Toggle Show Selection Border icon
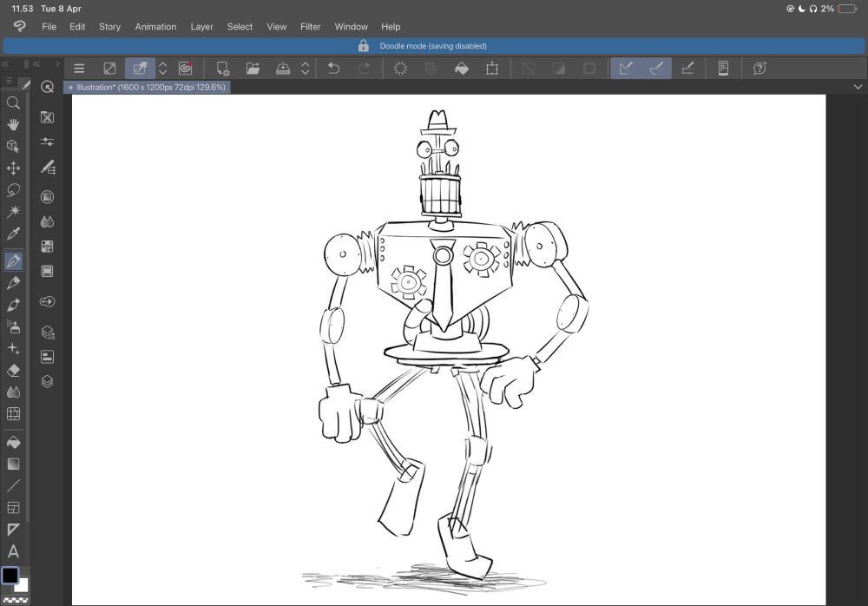The width and height of the screenshot is (868, 606). tap(589, 68)
